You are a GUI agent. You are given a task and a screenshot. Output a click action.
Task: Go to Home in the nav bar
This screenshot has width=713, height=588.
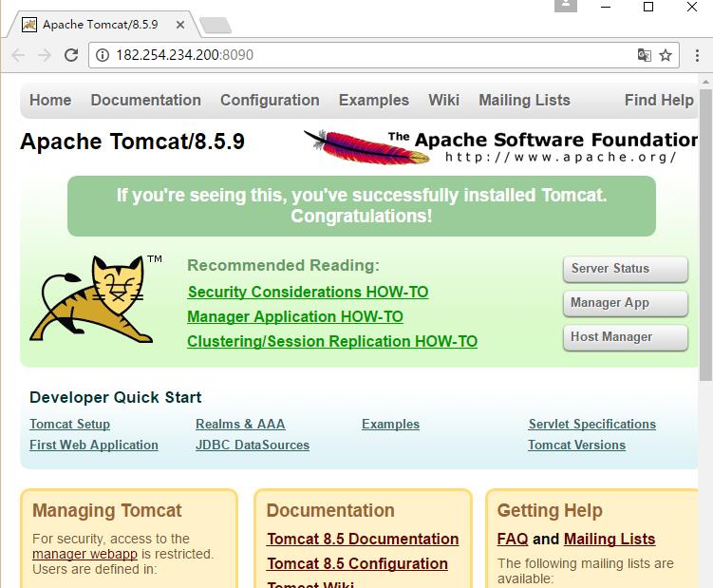[50, 100]
